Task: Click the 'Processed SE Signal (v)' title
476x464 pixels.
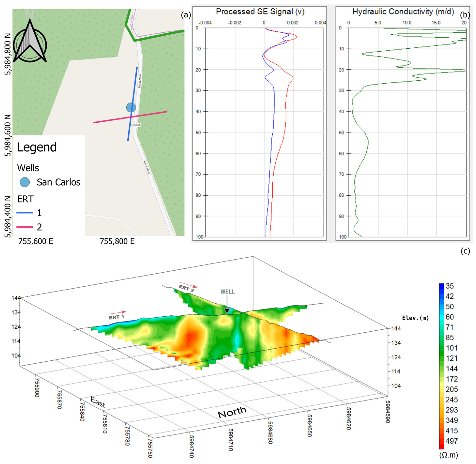Action: 260,12
